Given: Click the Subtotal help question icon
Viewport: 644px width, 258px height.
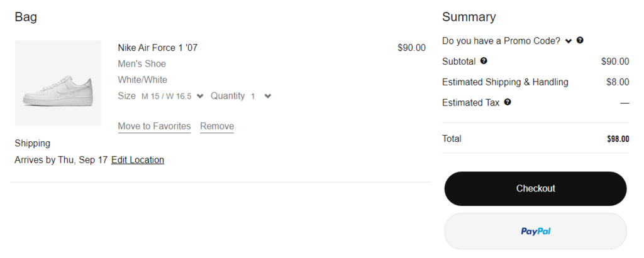Looking at the screenshot, I should tap(484, 61).
